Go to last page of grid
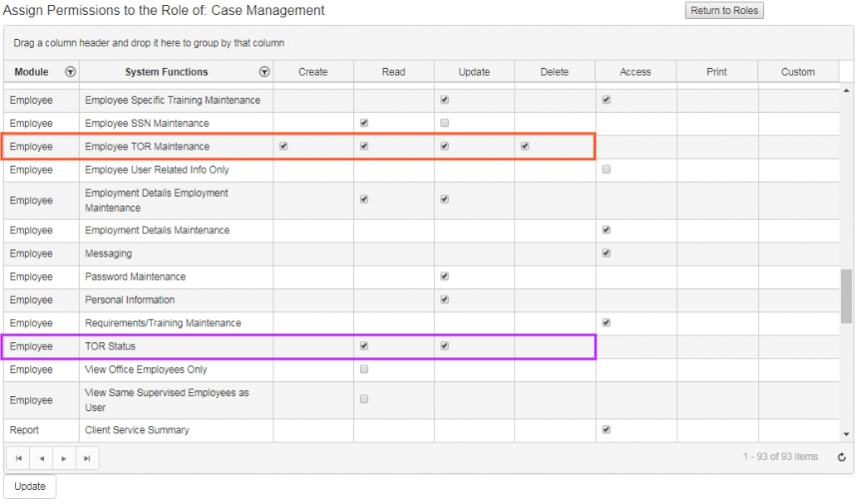 coord(86,458)
